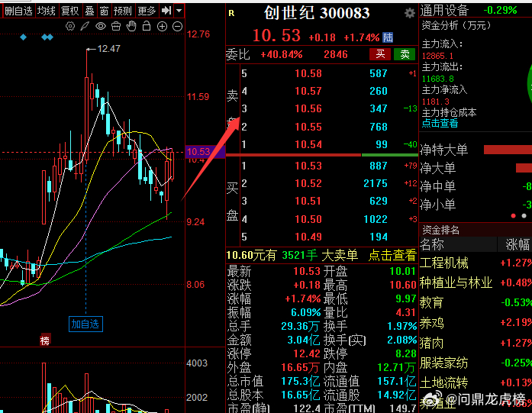The image size is (532, 413).
Task: Click the 窗 window button
Action: pos(104,11)
